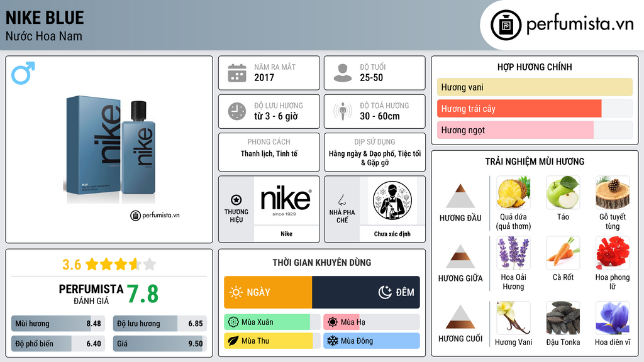Screen dimensions: 644x362
Task: Click the nike since 1929 brand logo
Action: point(286,200)
